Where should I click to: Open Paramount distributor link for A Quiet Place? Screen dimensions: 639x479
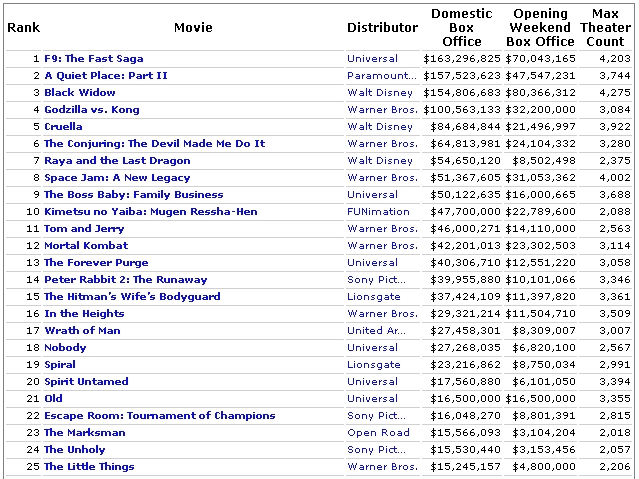click(382, 76)
